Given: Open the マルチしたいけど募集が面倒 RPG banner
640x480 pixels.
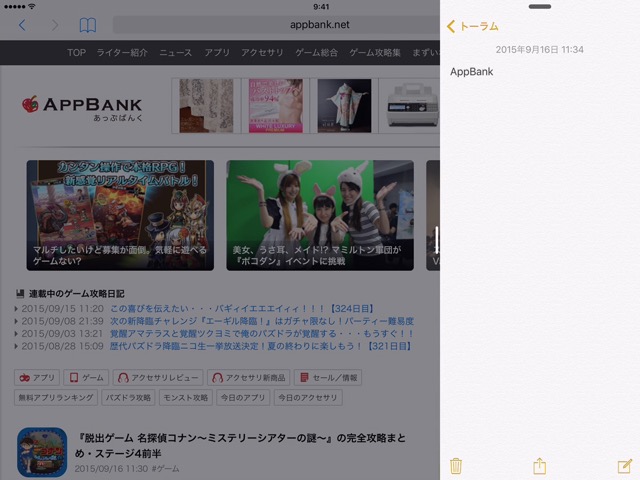Looking at the screenshot, I should point(120,215).
